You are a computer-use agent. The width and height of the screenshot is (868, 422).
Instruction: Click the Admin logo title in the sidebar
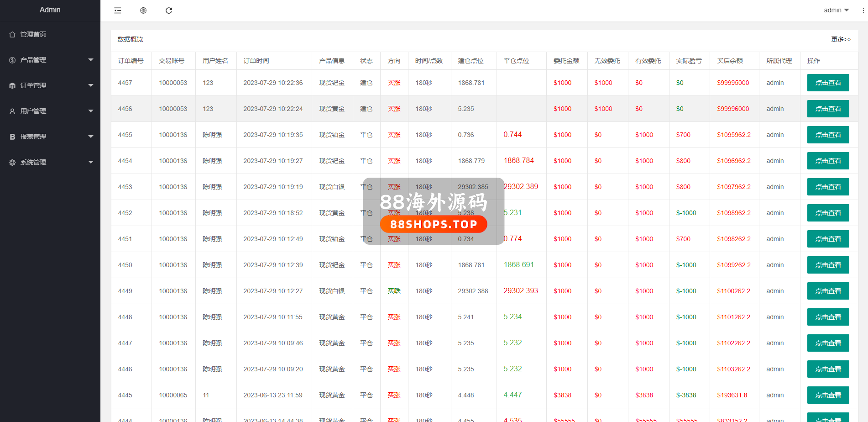click(x=50, y=10)
